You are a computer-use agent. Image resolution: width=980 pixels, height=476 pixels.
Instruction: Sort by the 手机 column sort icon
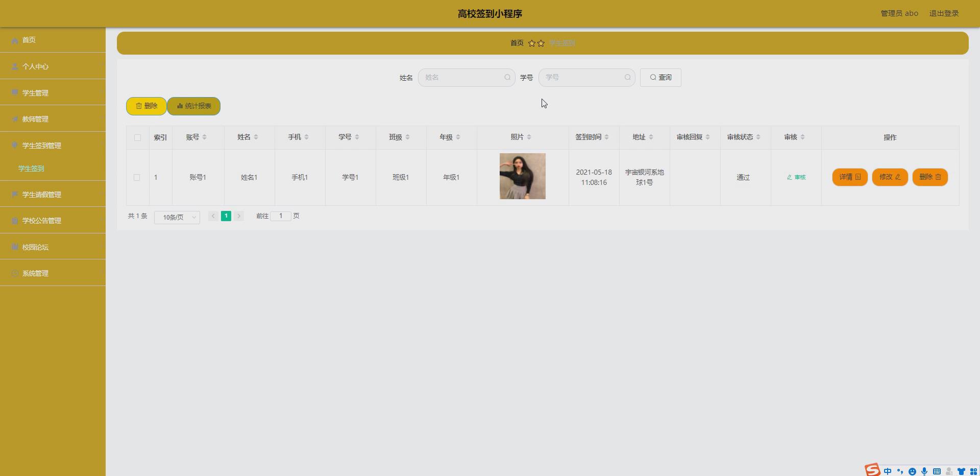click(x=306, y=137)
